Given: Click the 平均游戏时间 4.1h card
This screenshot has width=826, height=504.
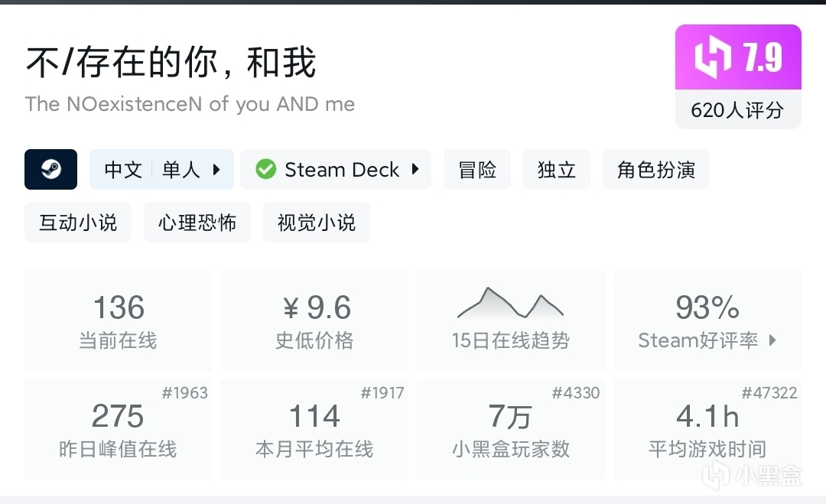Looking at the screenshot, I should [x=707, y=429].
